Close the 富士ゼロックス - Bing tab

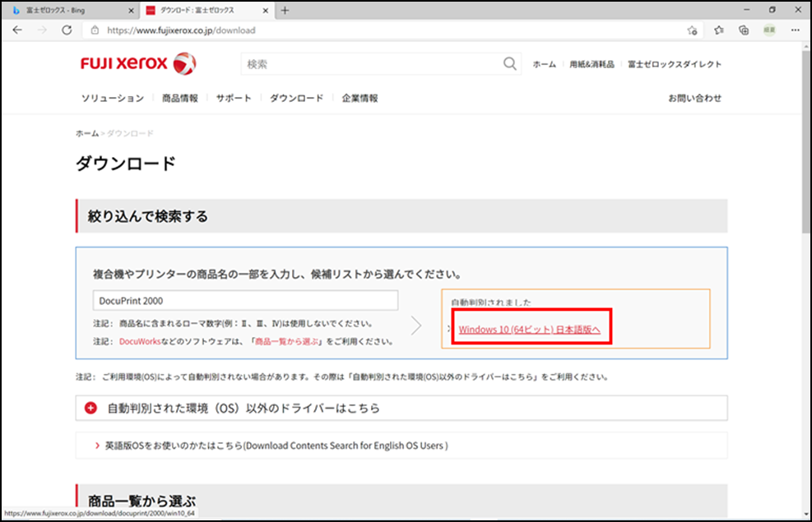[131, 11]
